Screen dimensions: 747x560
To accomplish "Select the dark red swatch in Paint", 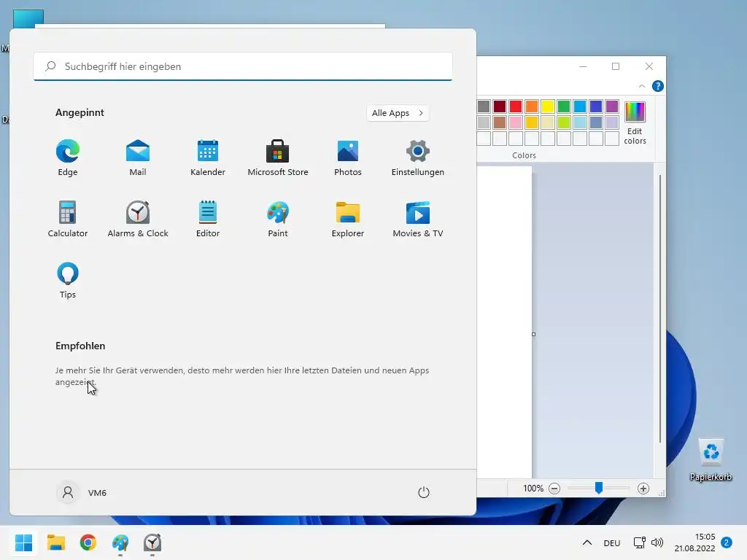I will tap(500, 106).
